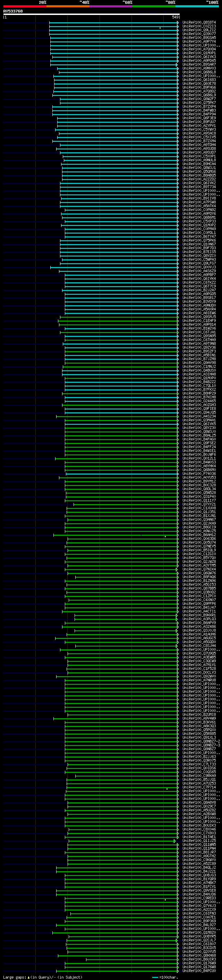Click the UniRef100_C5XIV5 label
This screenshot has width=222, height=980.
199,137
